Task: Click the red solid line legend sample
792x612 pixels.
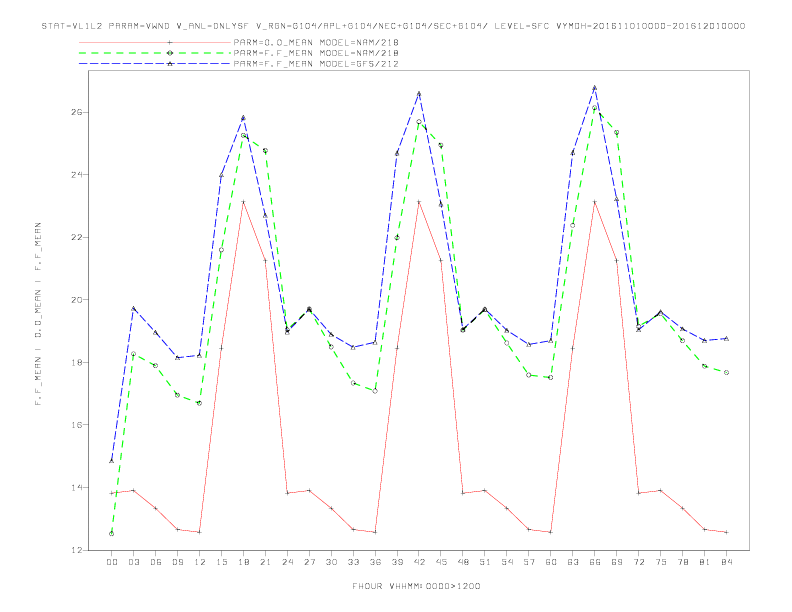Action: 155,42
